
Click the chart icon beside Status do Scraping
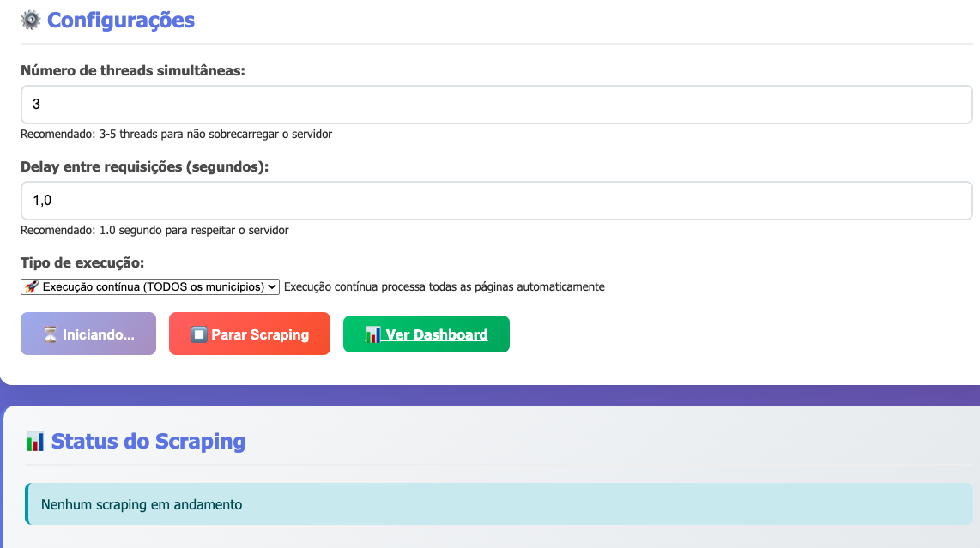(x=35, y=442)
